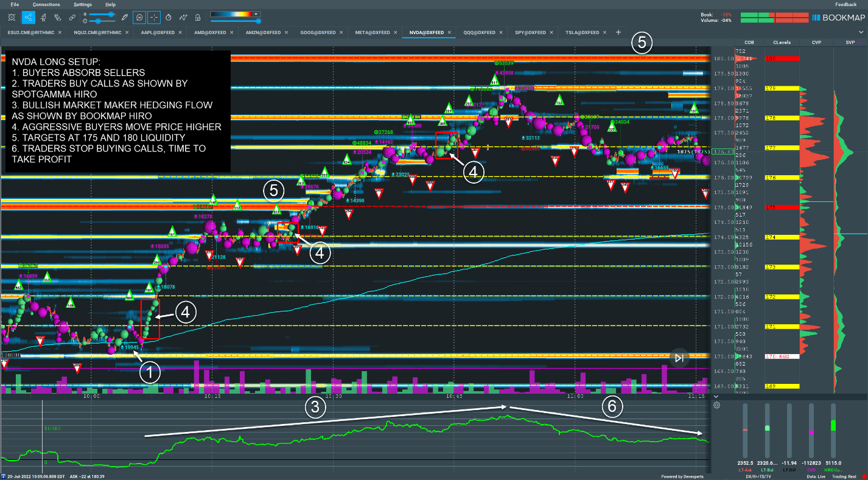The width and height of the screenshot is (868, 480).
Task: Adjust the slider below heatmap gradient
Action: 235,21
